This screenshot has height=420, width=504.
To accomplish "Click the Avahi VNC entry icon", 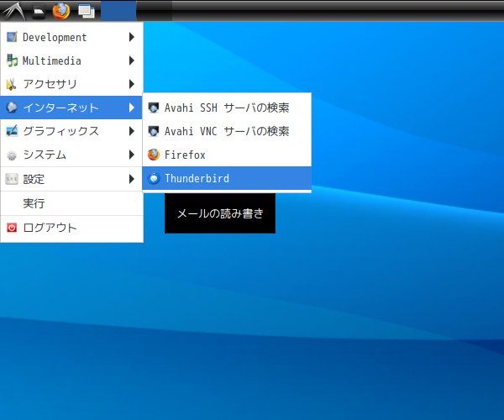I will coord(154,131).
